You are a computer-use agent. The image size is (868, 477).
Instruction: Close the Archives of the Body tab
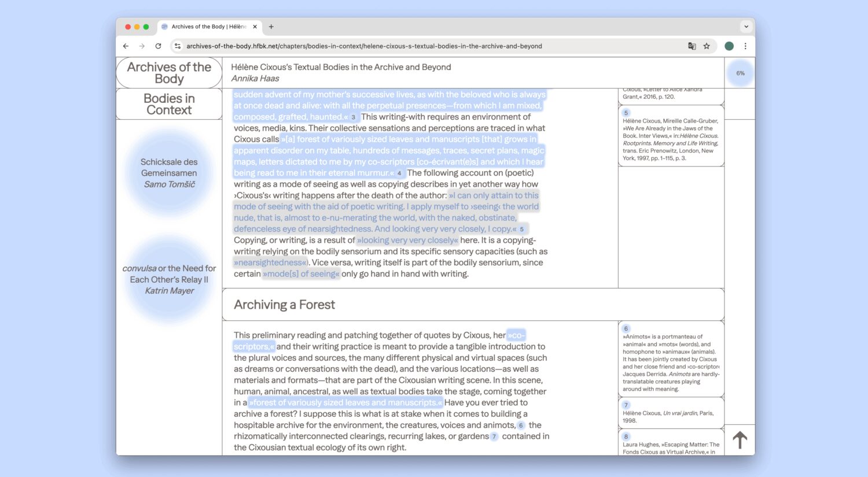[255, 27]
